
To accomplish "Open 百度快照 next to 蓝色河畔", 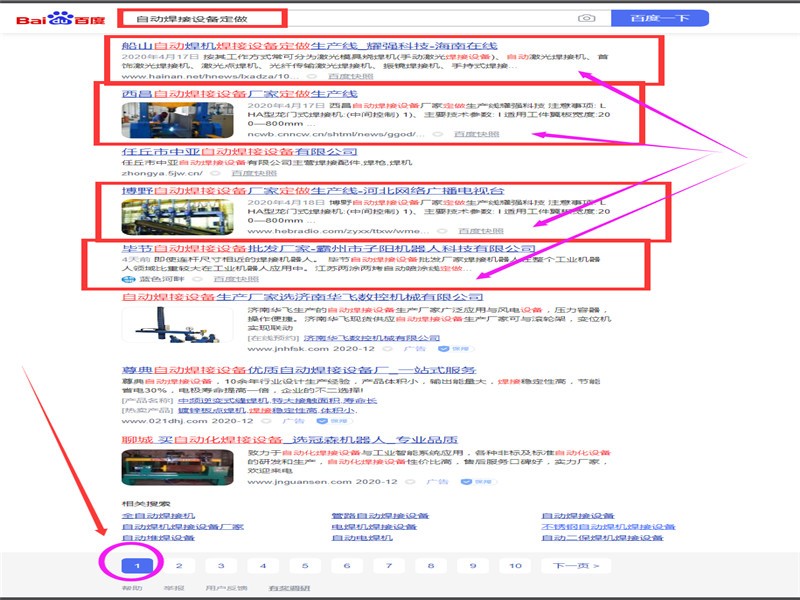I will [x=236, y=279].
